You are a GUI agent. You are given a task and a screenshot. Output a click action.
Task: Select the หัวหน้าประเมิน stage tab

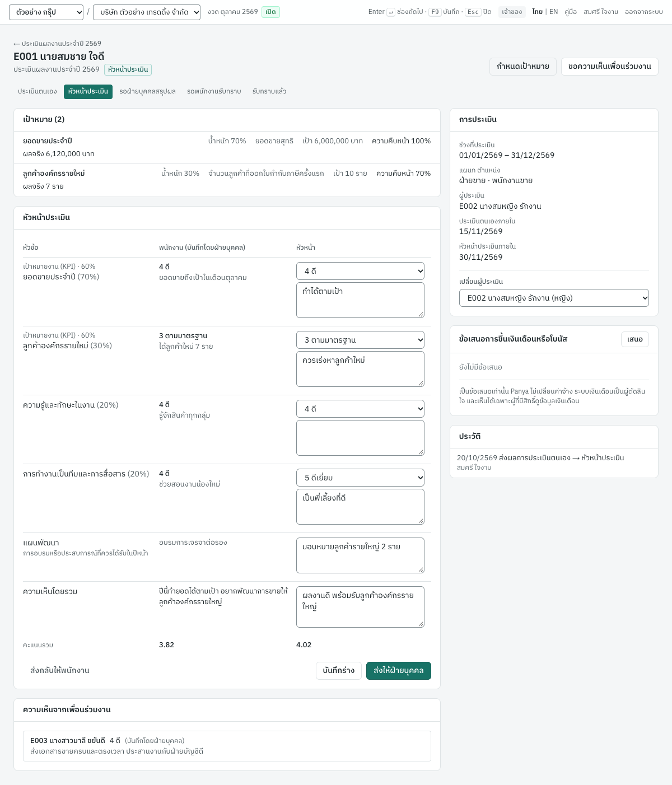click(88, 92)
